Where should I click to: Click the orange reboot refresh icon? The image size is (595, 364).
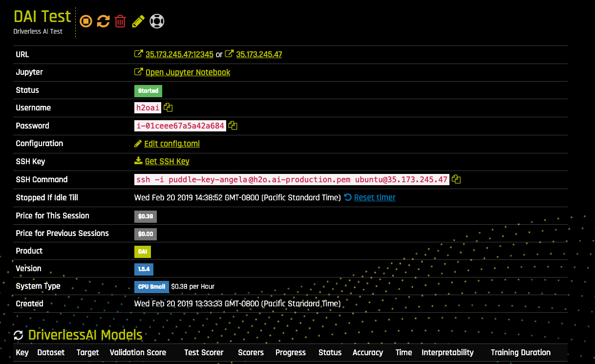coord(103,21)
